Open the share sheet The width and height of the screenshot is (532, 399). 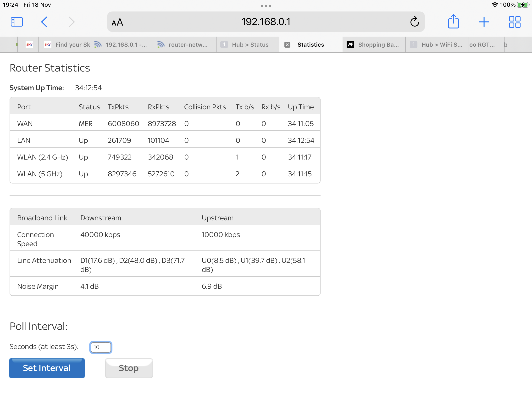coord(453,21)
